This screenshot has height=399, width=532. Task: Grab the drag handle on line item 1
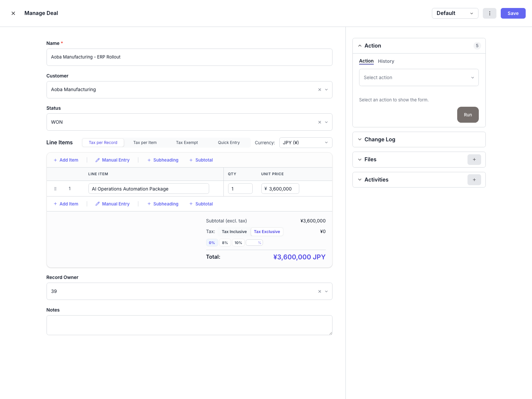pos(55,189)
